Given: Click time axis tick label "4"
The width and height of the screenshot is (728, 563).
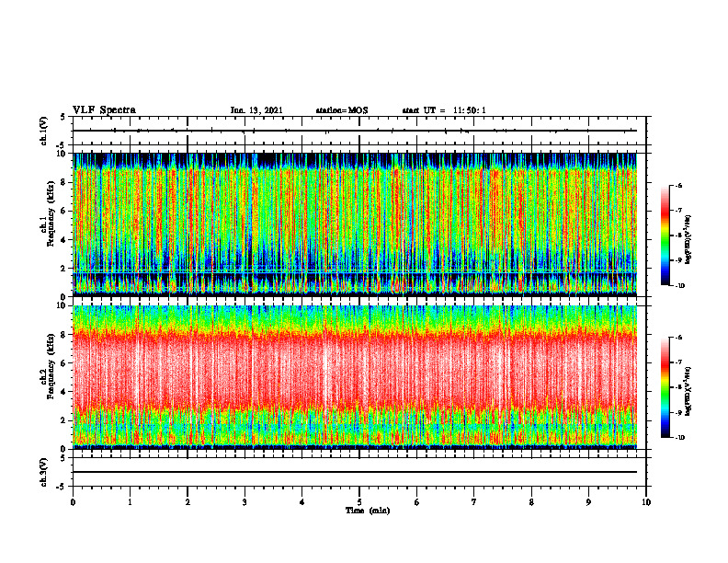Looking at the screenshot, I should pos(302,502).
